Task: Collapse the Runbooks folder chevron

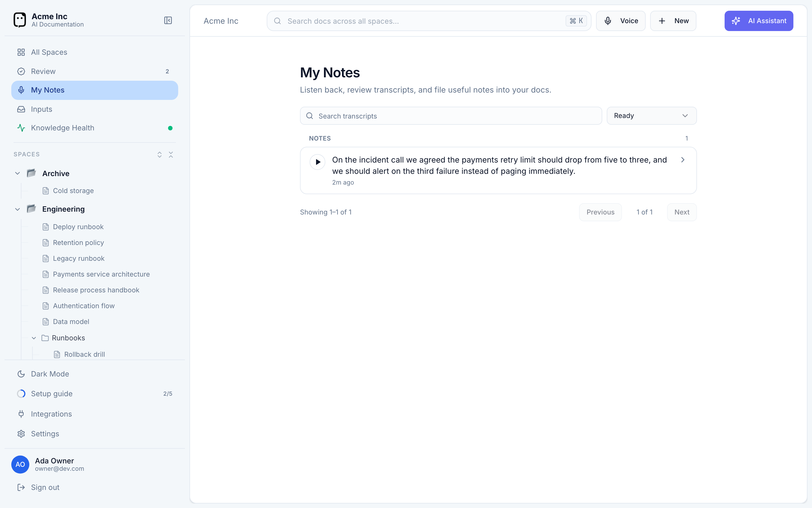Action: tap(34, 338)
